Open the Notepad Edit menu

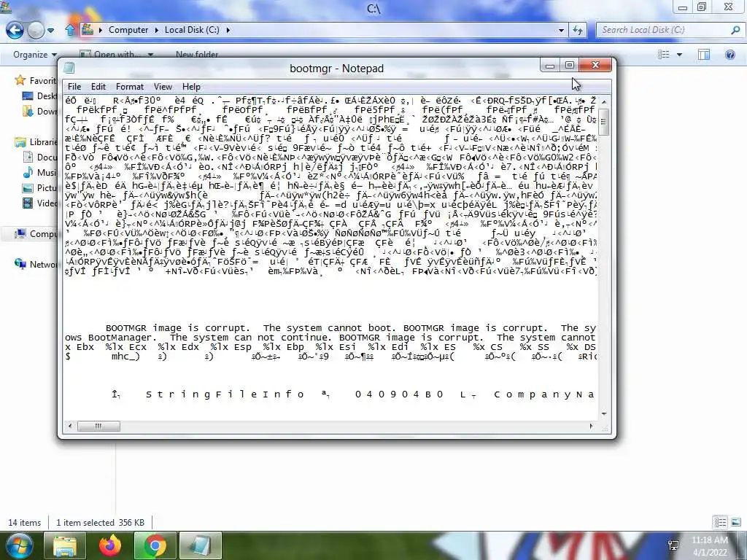pos(98,87)
